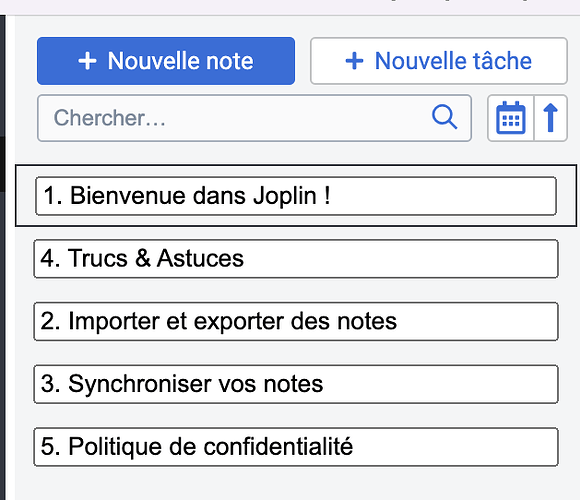Open note 5. Politique de confidentialité
580x500 pixels.
tap(296, 447)
